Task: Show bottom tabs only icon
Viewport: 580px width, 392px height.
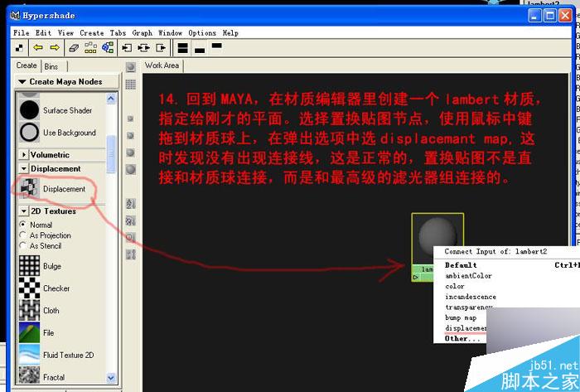Action: click(200, 50)
